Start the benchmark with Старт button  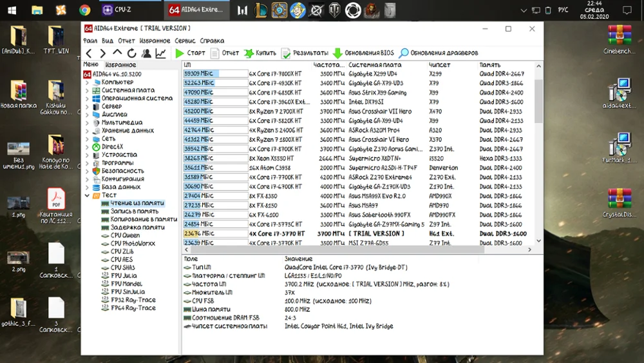tap(190, 53)
